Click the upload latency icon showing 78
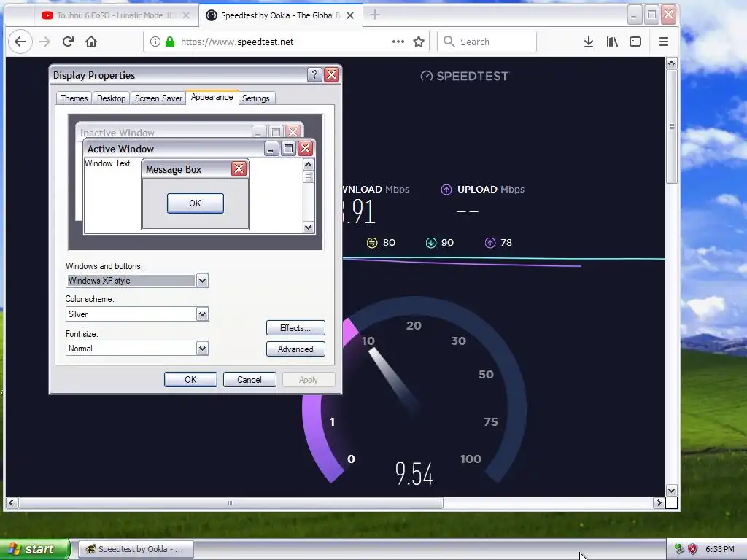This screenshot has height=560, width=747. click(490, 243)
